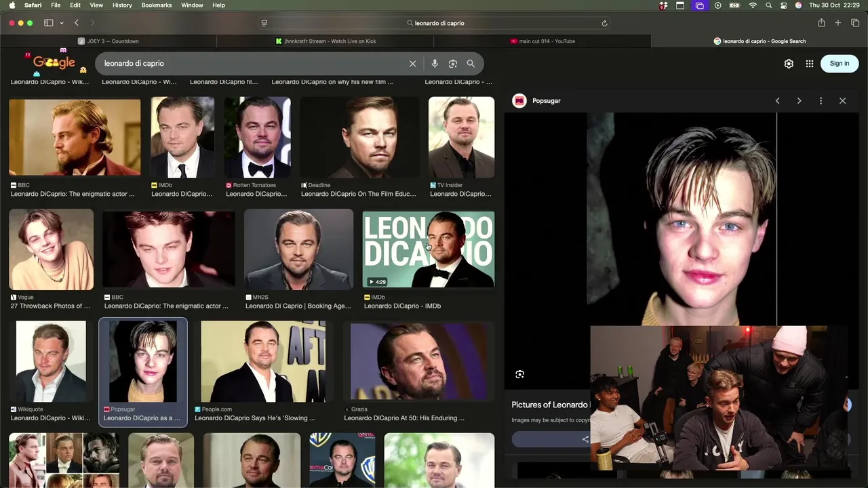
Task: Open the Bookmarks menu
Action: click(157, 5)
